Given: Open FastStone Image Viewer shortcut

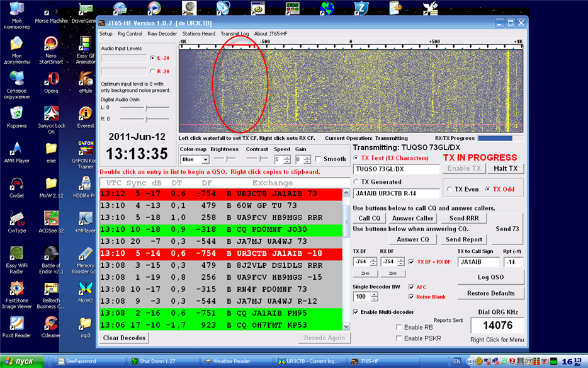Looking at the screenshot, I should (16, 295).
